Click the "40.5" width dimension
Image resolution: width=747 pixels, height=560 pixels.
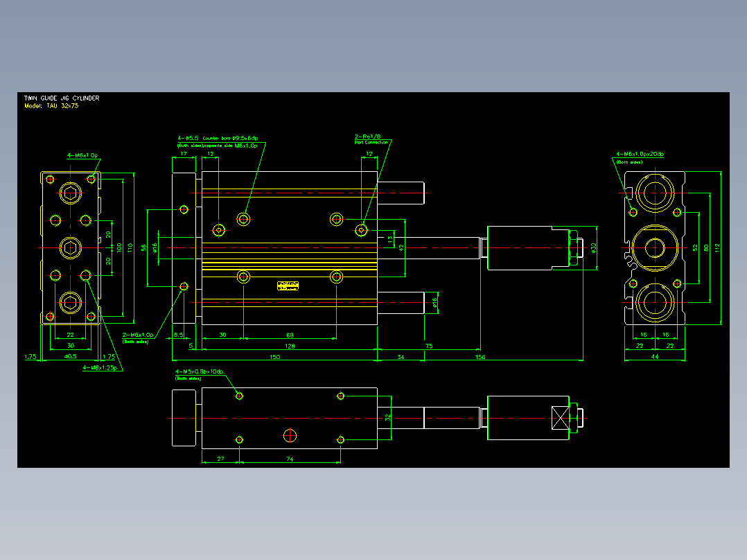pyautogui.click(x=71, y=356)
